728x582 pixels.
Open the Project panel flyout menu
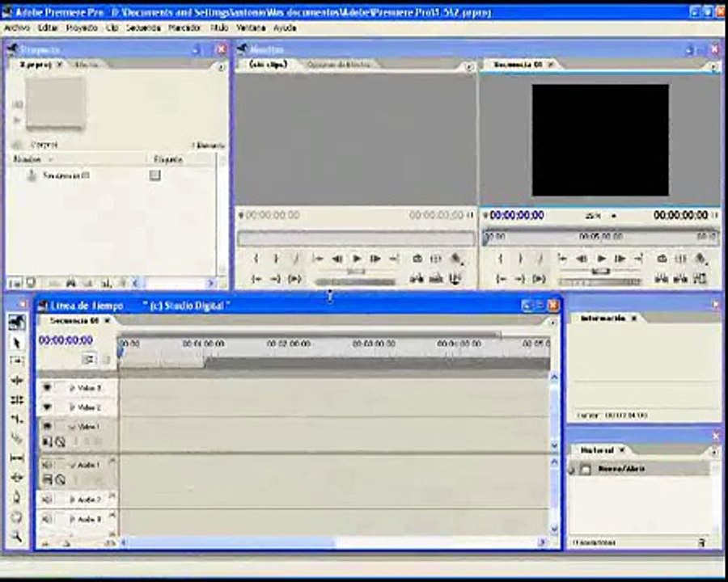(x=221, y=67)
